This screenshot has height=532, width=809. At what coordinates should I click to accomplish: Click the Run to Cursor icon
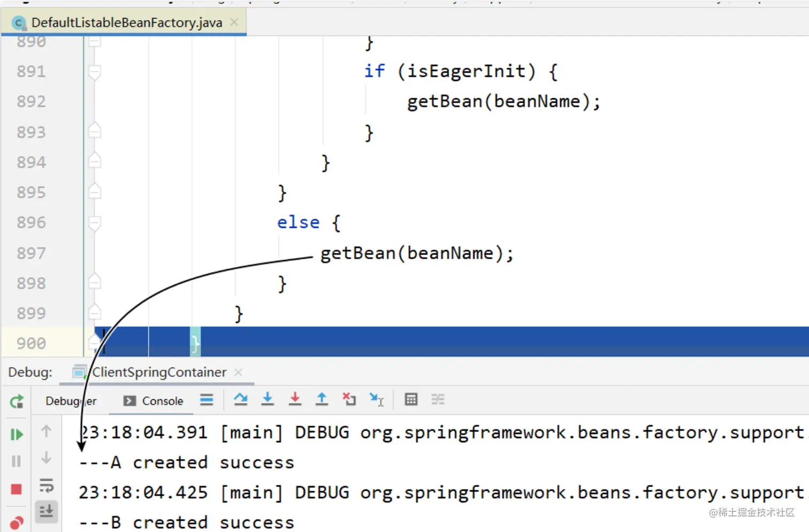tap(377, 399)
